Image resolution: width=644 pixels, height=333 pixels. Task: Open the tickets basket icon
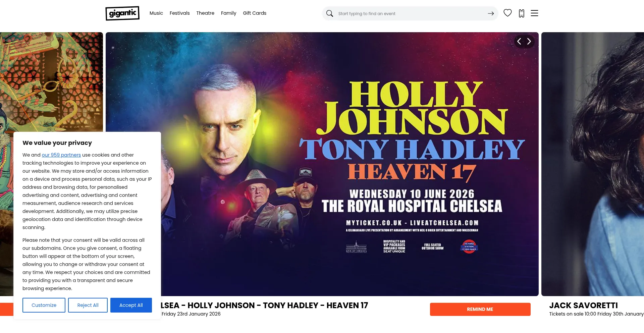click(x=522, y=13)
